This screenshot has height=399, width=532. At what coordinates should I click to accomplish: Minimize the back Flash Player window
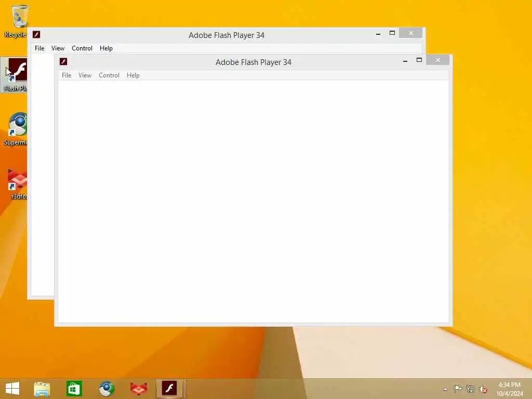click(378, 34)
